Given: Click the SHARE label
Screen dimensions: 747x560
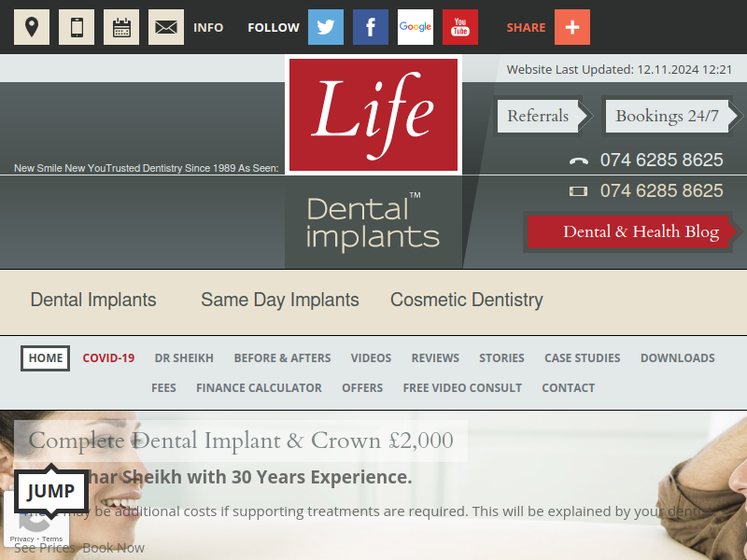Looking at the screenshot, I should click(x=526, y=28).
